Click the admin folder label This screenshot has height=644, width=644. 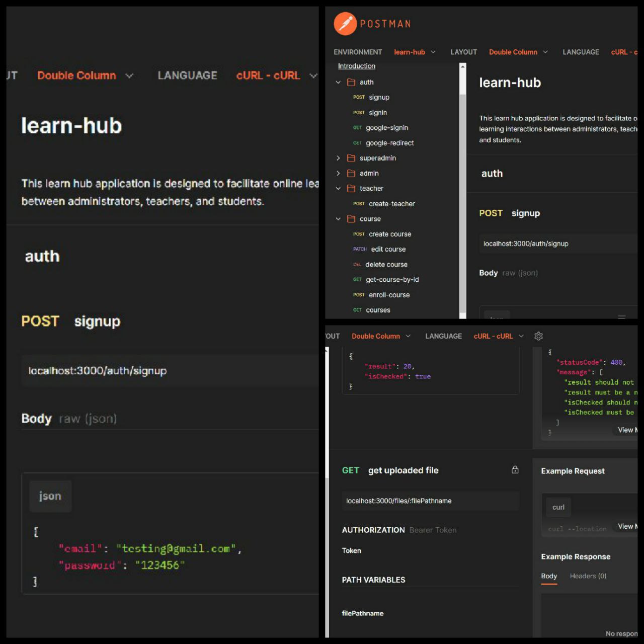click(x=369, y=173)
